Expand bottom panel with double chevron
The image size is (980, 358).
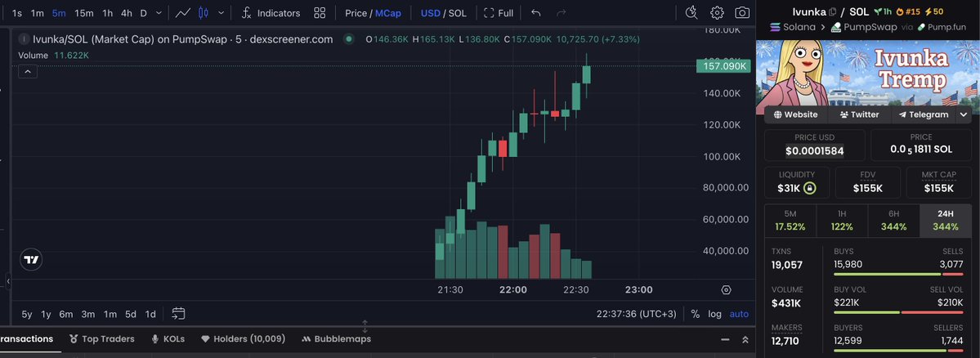point(745,340)
